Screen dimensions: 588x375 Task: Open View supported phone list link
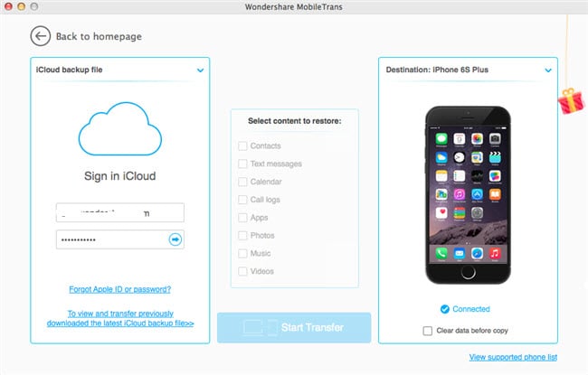(x=513, y=357)
